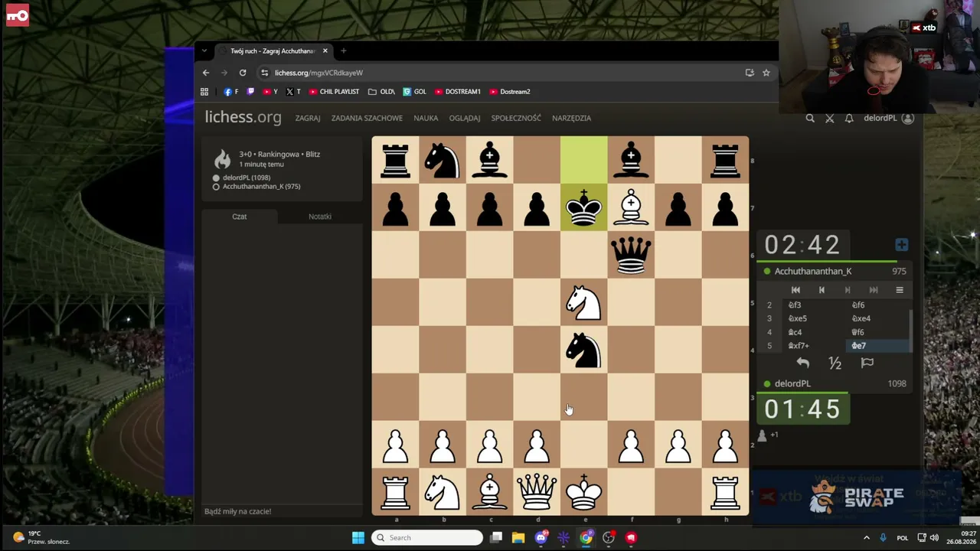Open the OGLĄDAJ menu
The width and height of the screenshot is (980, 551).
(x=465, y=118)
